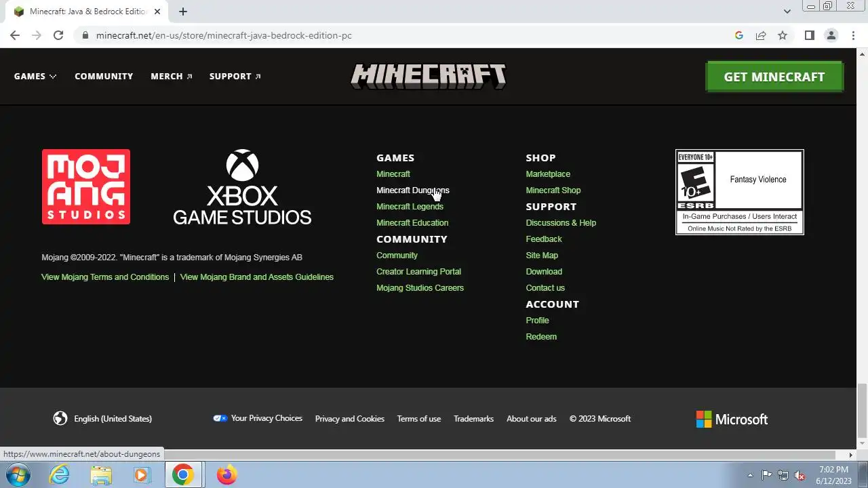Launch Internet Explorer from taskbar
This screenshot has height=488, width=868.
click(60, 474)
